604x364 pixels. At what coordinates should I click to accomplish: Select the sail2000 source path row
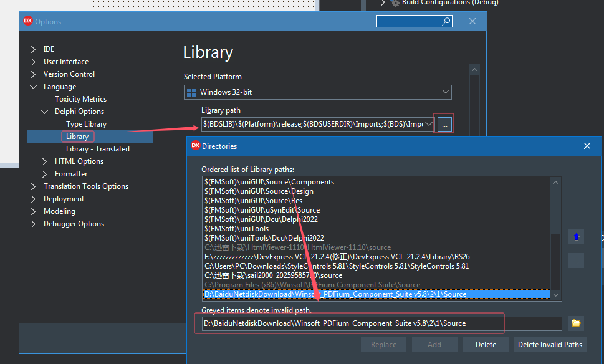coord(273,275)
